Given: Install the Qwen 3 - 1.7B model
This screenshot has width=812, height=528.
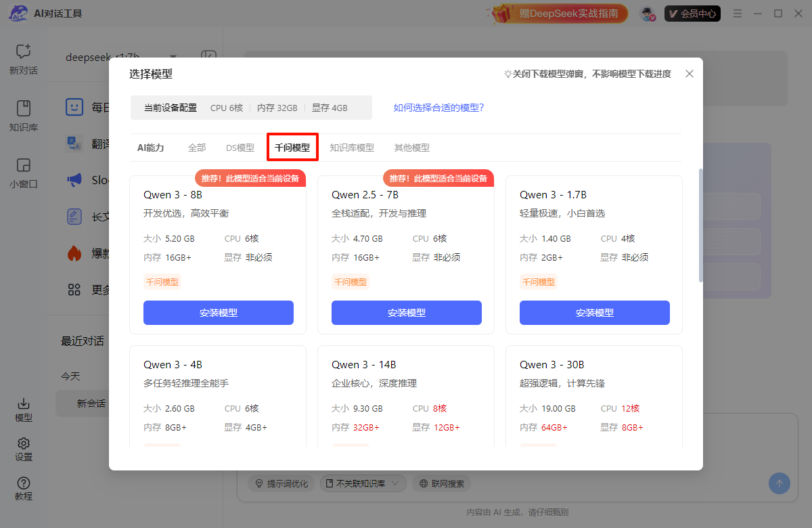Looking at the screenshot, I should click(x=595, y=313).
